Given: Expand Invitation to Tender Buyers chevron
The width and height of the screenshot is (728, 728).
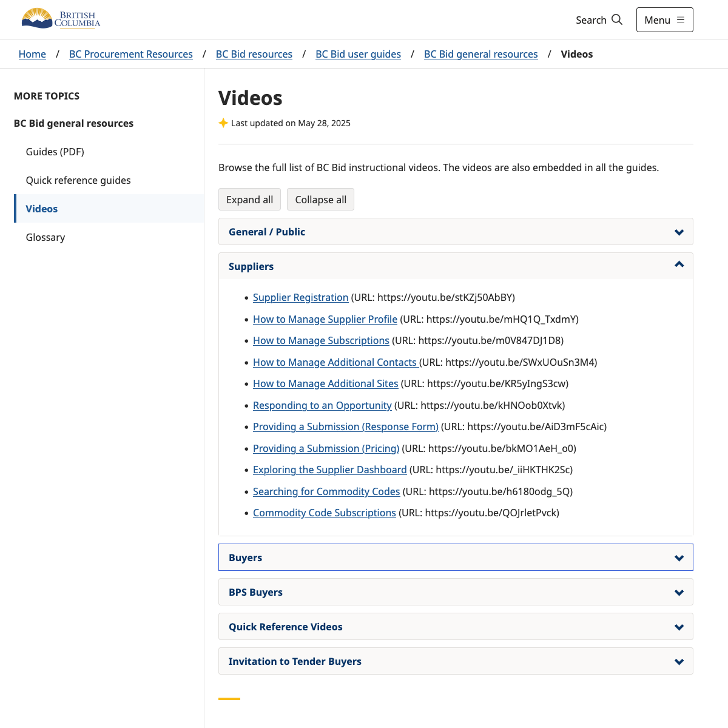Looking at the screenshot, I should [679, 662].
